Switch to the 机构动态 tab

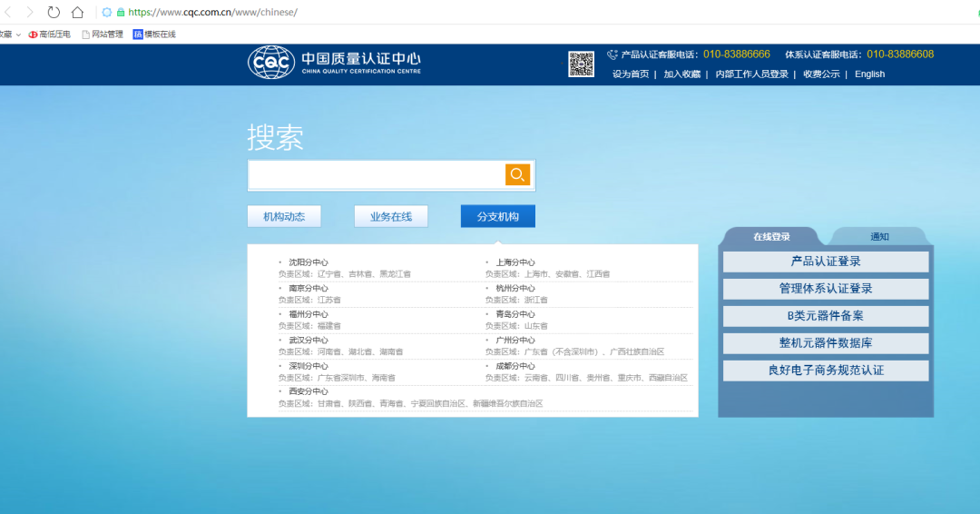pos(284,216)
